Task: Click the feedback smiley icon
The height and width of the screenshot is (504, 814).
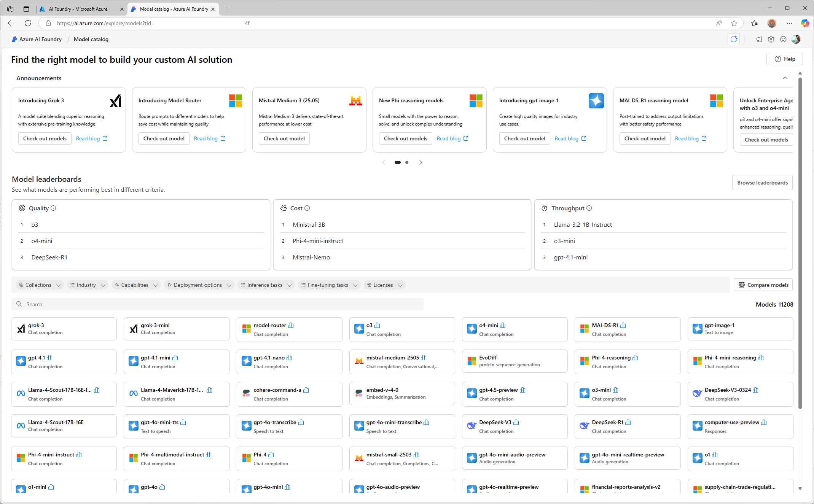Action: [x=783, y=39]
